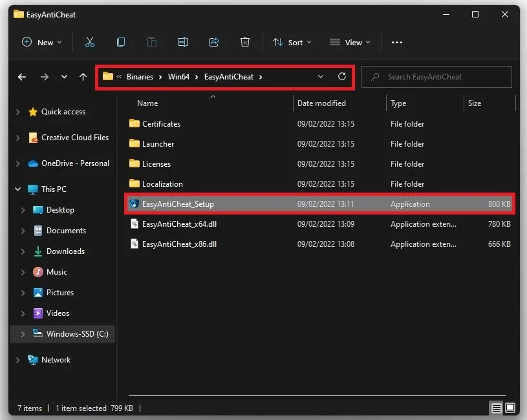
Task: Click the Search EasyAntiCheat field
Action: point(436,77)
